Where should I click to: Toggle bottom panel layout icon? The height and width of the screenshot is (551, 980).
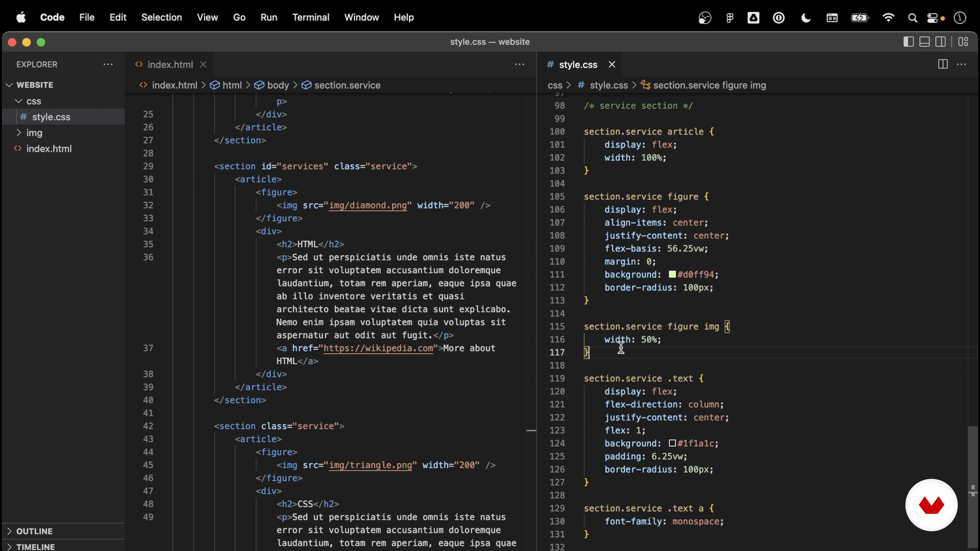click(924, 42)
